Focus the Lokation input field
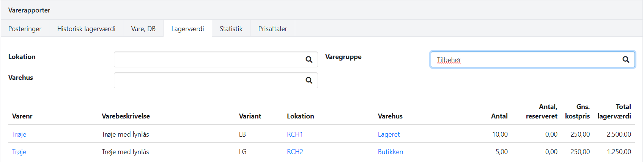This screenshot has height=162, width=644. click(209, 59)
